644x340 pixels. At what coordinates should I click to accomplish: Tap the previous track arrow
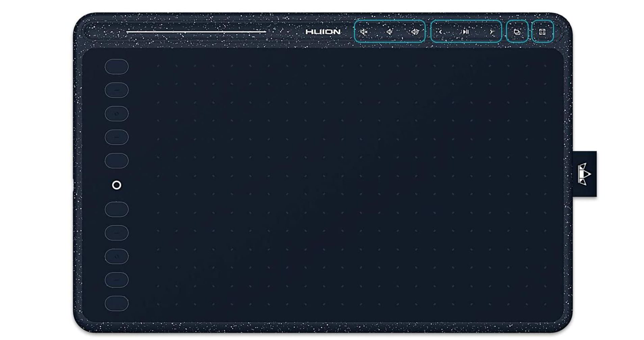coord(440,32)
